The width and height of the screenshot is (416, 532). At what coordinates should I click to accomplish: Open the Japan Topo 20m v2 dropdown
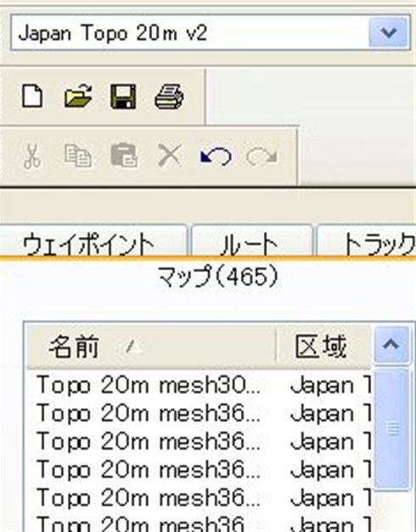point(389,33)
